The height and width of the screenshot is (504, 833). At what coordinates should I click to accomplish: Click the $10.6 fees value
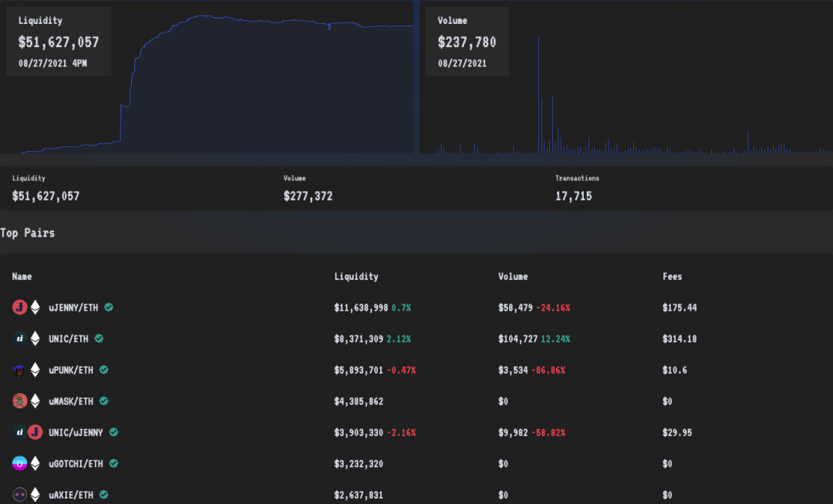click(675, 371)
